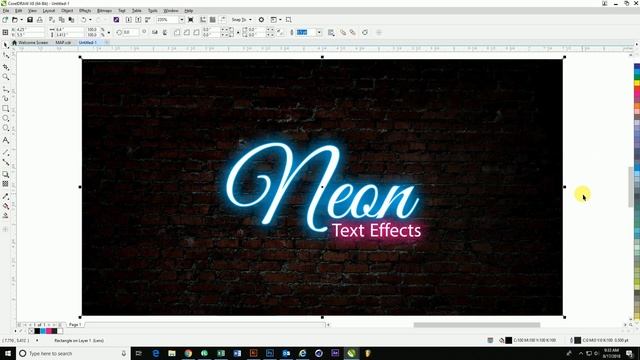Select the Drop Shadow effects tool
This screenshot has height=360, width=640.
(x=6, y=174)
